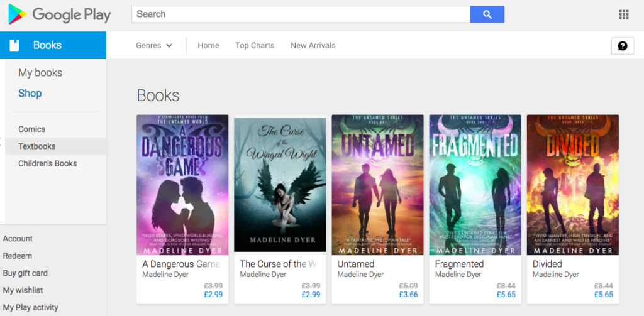
Task: Open the Account link
Action: coord(18,239)
